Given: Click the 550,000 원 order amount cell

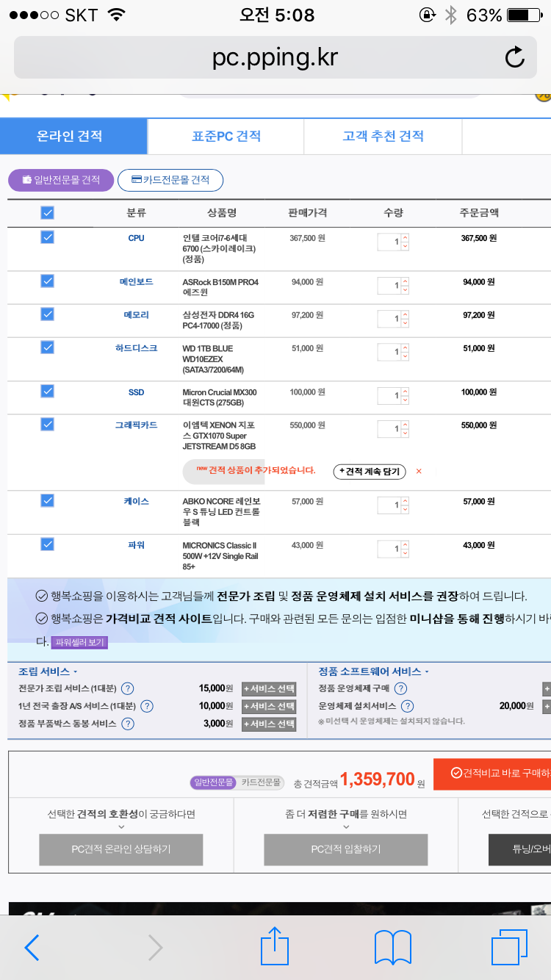Looking at the screenshot, I should (x=479, y=425).
